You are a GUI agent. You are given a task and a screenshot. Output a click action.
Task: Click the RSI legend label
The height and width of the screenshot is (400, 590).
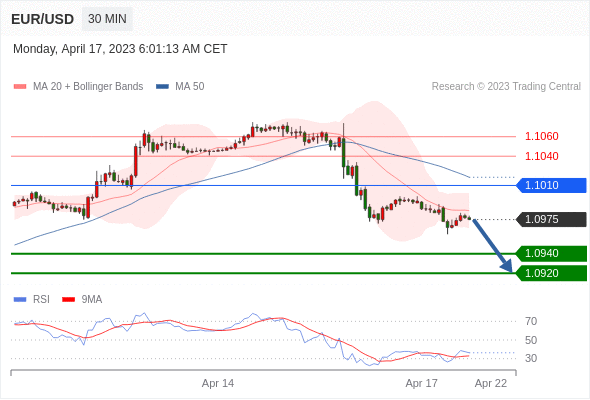point(41,300)
